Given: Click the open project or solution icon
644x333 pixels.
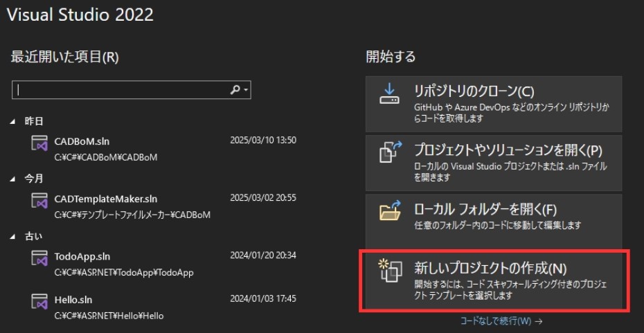Looking at the screenshot, I should tap(391, 152).
